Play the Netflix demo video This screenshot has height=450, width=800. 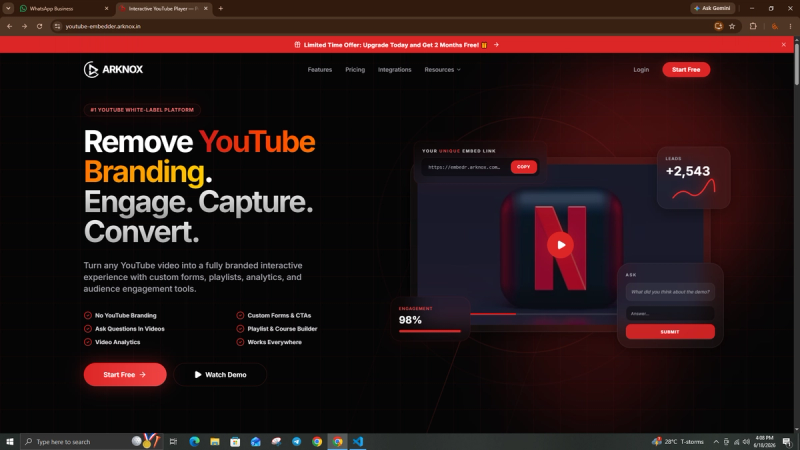(x=560, y=245)
